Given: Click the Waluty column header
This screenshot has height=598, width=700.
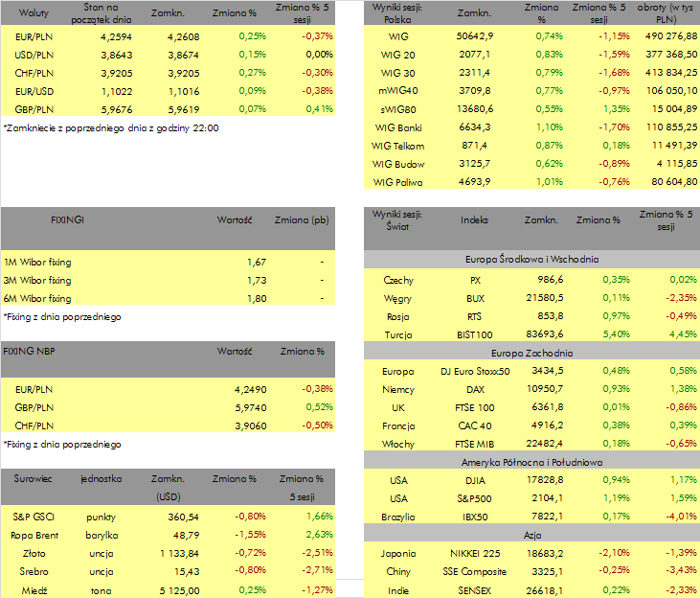Looking at the screenshot, I should [34, 13].
